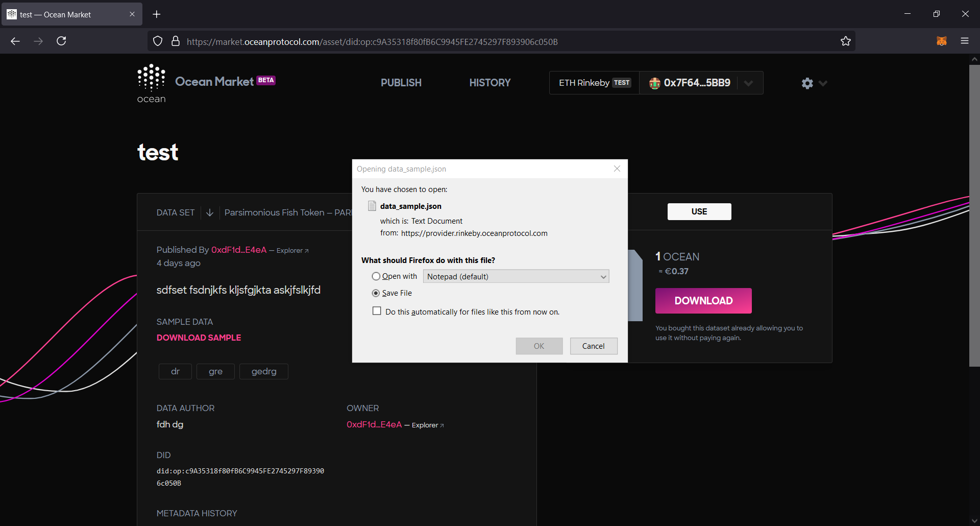This screenshot has width=980, height=526.
Task: Select the 'Save File' radio option
Action: click(x=376, y=293)
